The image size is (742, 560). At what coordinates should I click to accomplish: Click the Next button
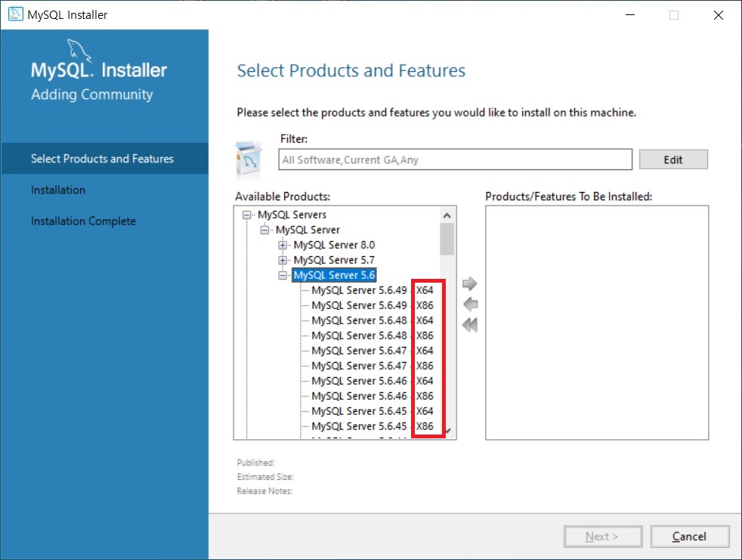[602, 537]
